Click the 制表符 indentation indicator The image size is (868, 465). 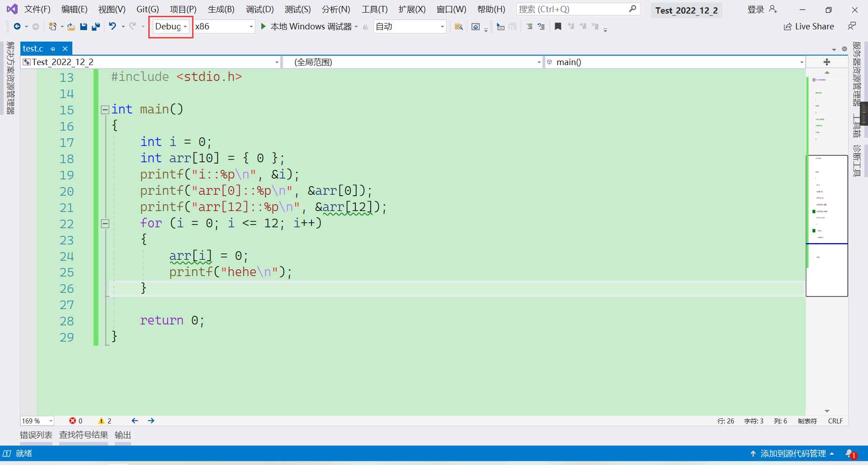tap(807, 421)
